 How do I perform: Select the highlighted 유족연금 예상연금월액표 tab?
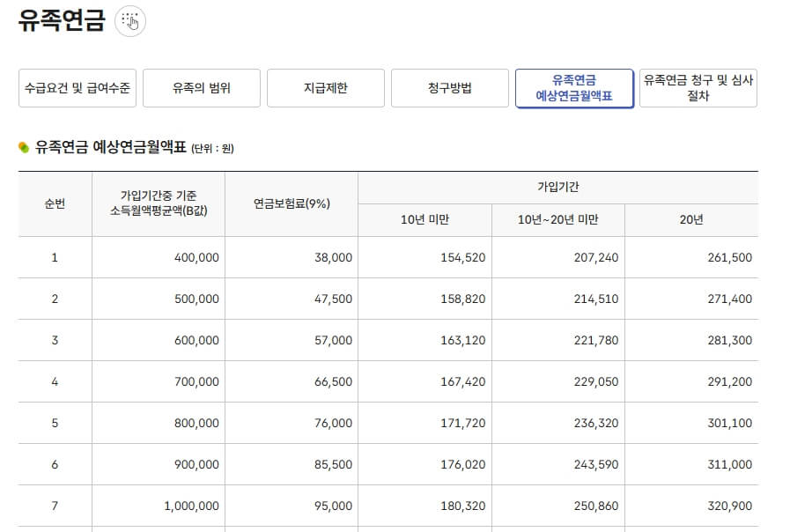click(x=574, y=88)
